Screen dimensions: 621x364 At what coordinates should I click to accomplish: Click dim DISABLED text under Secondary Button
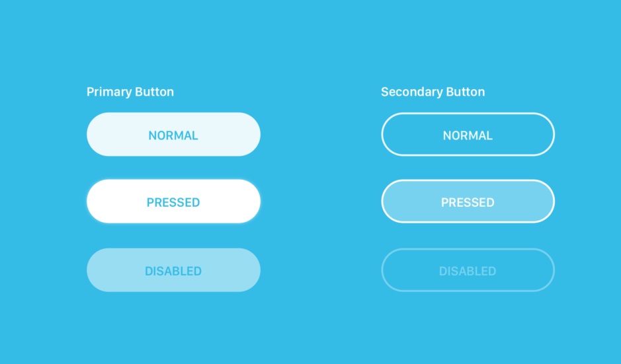468,271
